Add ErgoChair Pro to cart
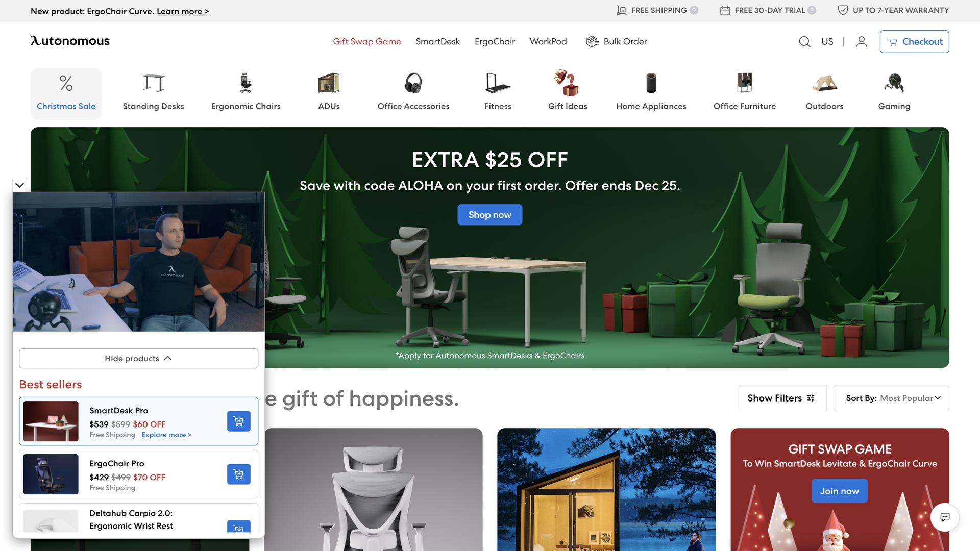Image resolution: width=980 pixels, height=551 pixels. click(238, 474)
